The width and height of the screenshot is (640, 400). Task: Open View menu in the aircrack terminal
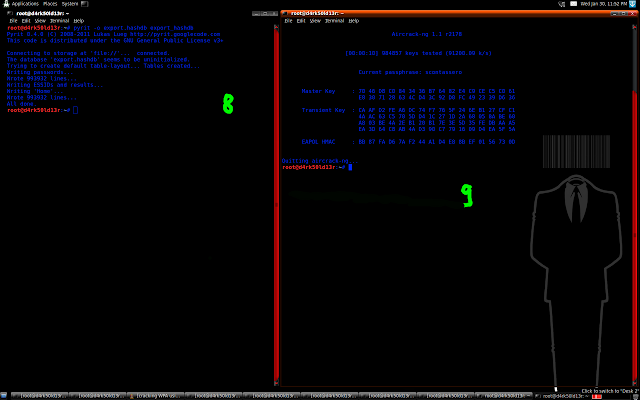pos(315,20)
